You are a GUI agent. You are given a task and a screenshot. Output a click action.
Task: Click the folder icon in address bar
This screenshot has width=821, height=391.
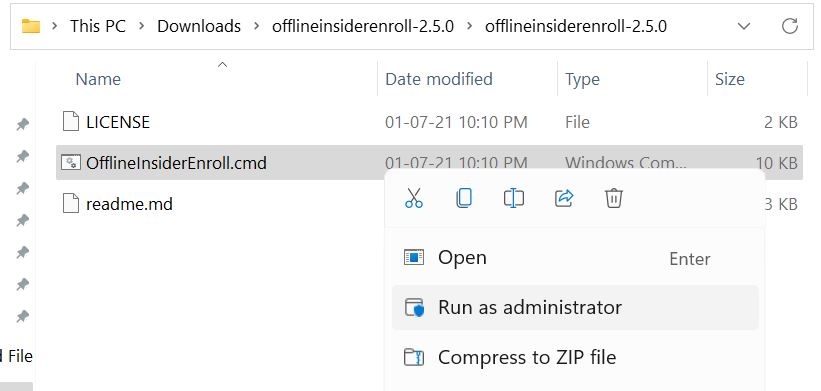(x=31, y=26)
